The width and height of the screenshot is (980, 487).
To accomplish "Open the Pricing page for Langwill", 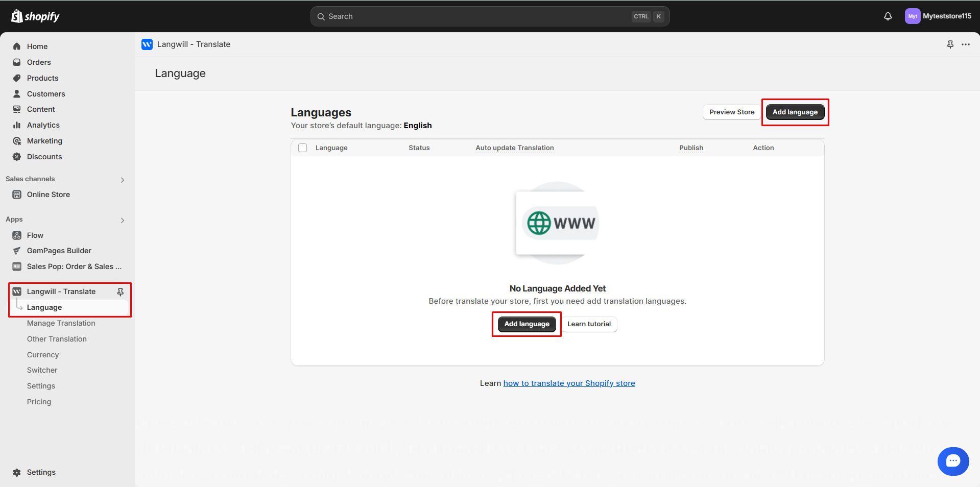I will tap(39, 401).
